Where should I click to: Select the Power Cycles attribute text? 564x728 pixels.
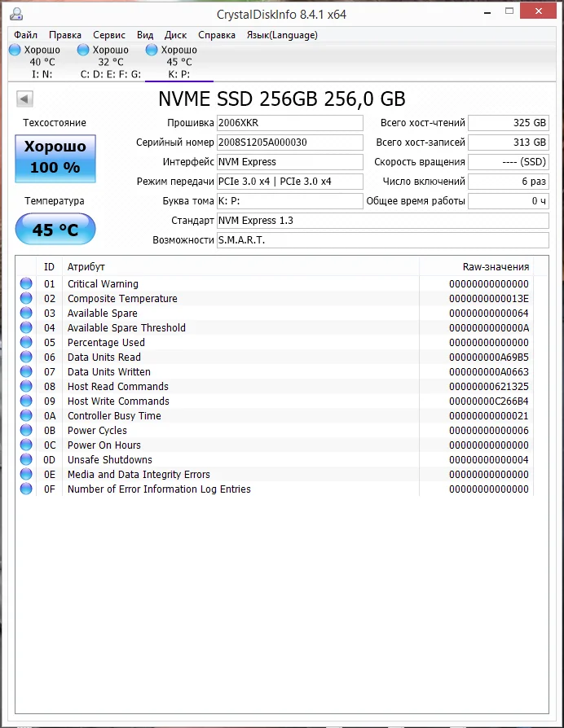97,431
